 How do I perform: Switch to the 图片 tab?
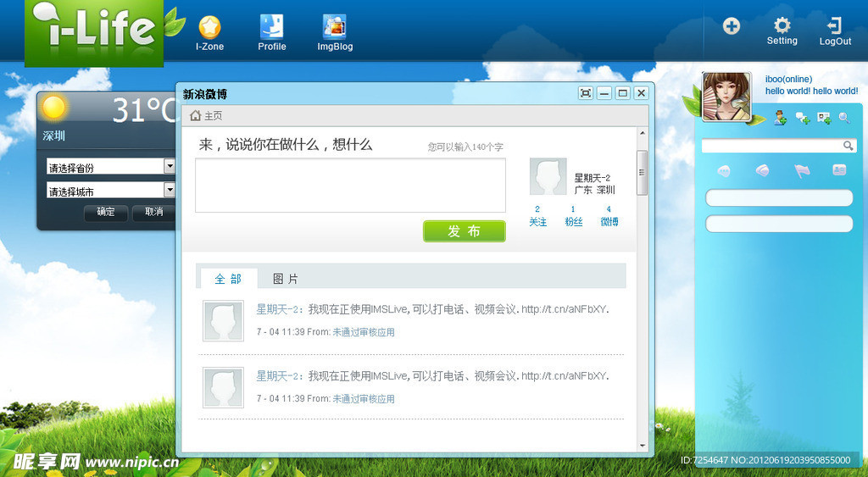click(x=285, y=279)
